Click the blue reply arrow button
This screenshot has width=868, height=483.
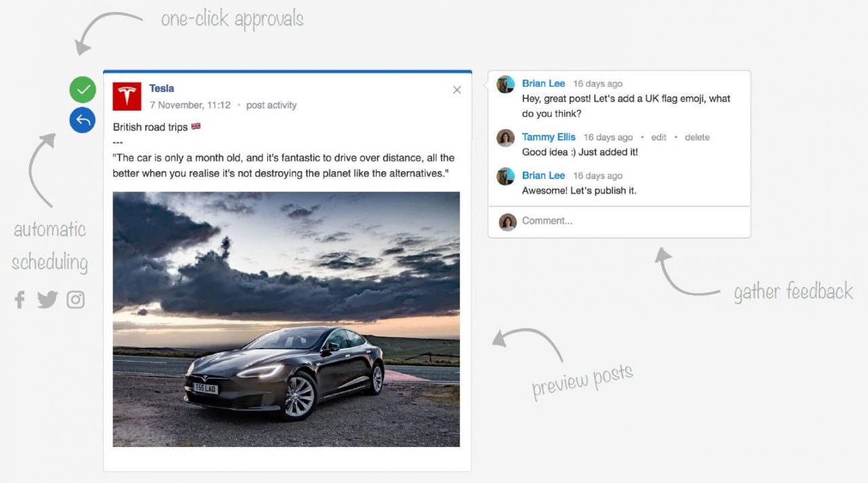[83, 120]
